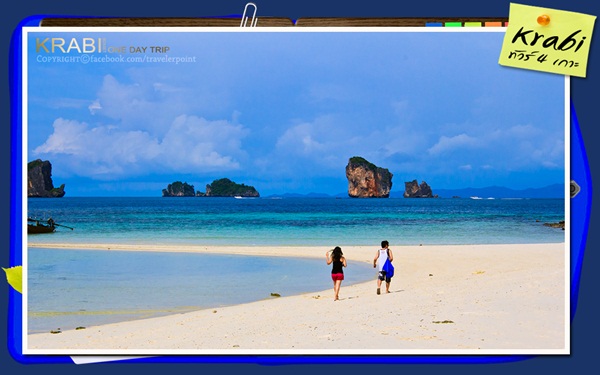Click the paper clip at top of photo
600x375 pixels.
pos(249,15)
